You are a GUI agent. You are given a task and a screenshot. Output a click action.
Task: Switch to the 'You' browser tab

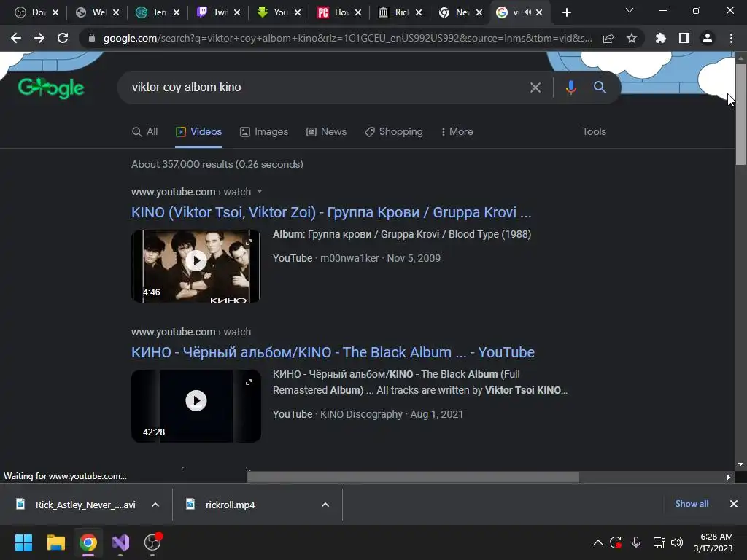pos(274,12)
